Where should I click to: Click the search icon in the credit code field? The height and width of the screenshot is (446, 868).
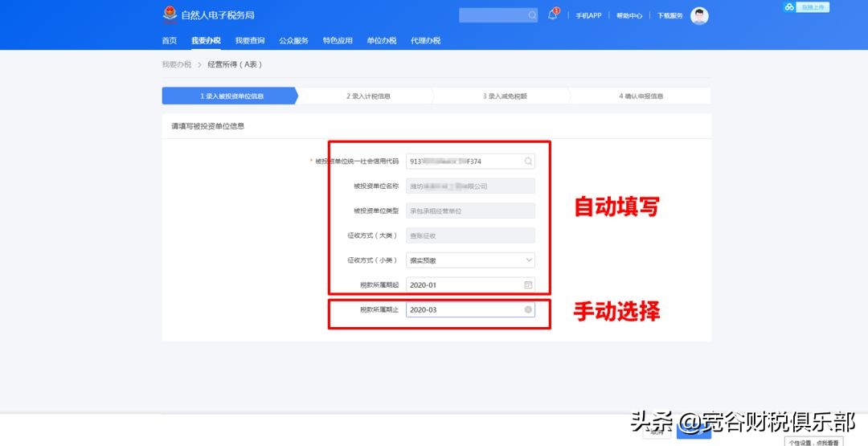pyautogui.click(x=528, y=161)
